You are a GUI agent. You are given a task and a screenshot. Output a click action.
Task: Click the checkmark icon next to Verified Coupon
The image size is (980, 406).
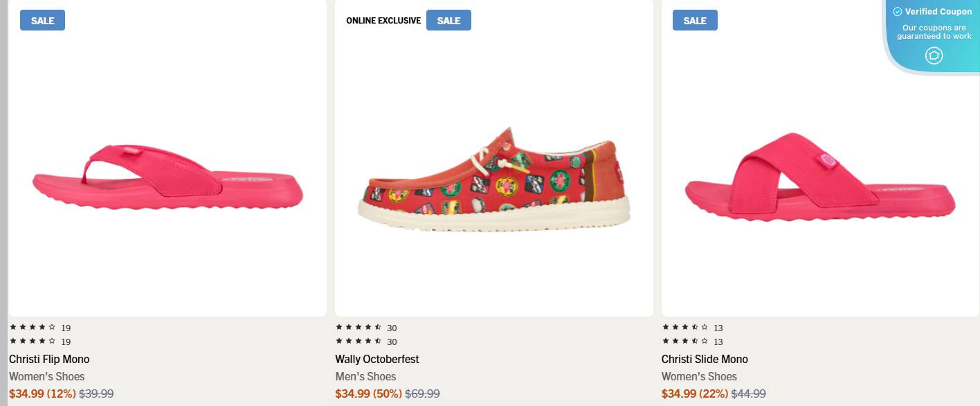(898, 11)
